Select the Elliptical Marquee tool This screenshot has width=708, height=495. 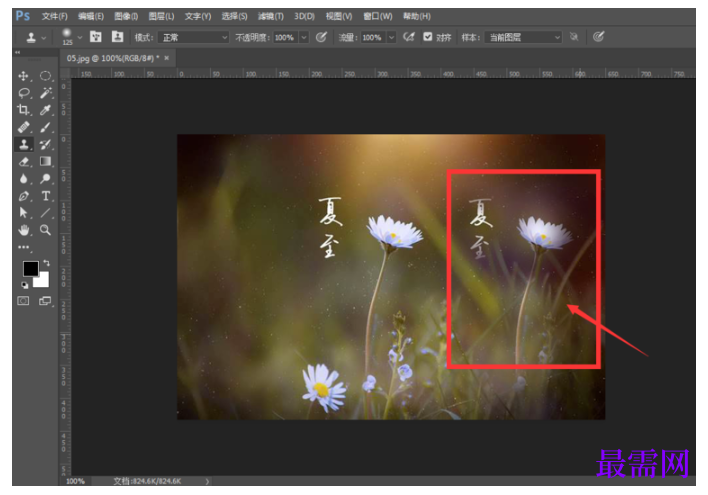tap(46, 76)
